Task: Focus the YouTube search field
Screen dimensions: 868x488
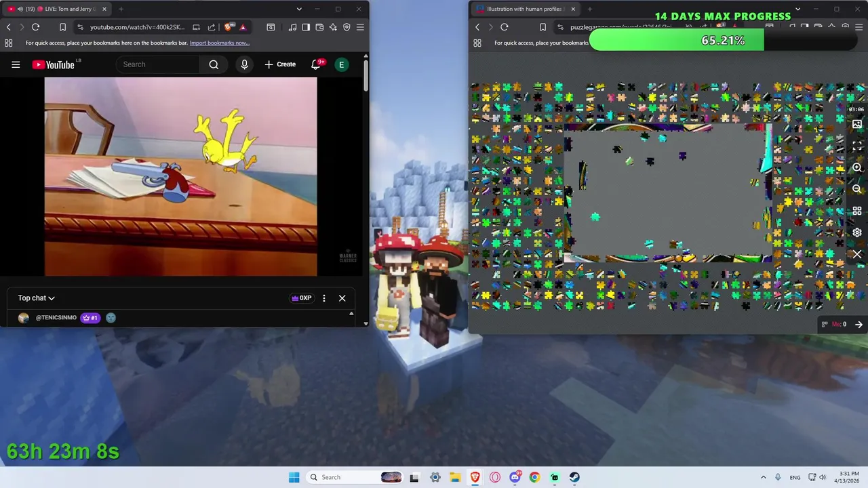Action: [159, 64]
